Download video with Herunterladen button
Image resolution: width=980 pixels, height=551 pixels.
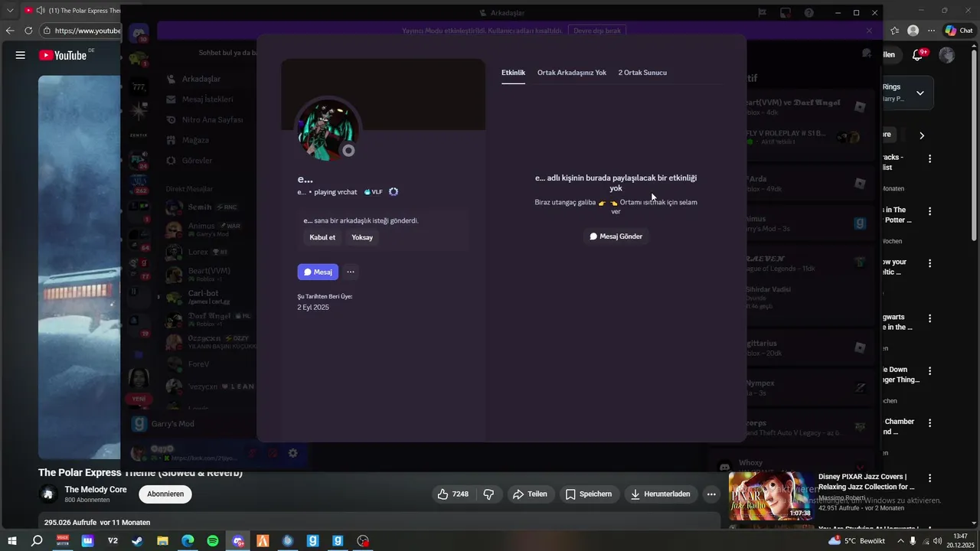[x=660, y=494]
